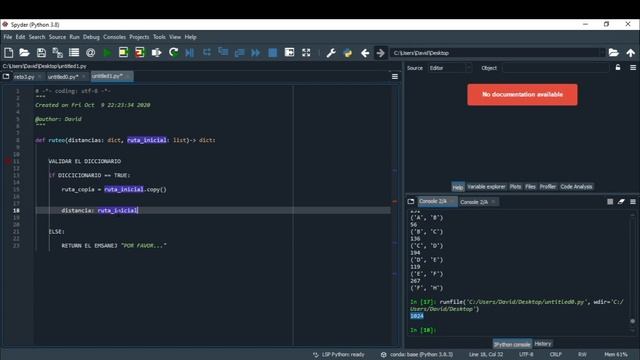Image resolution: width=640 pixels, height=360 pixels.
Task: Stop debugging with the square icon
Action: [x=273, y=53]
